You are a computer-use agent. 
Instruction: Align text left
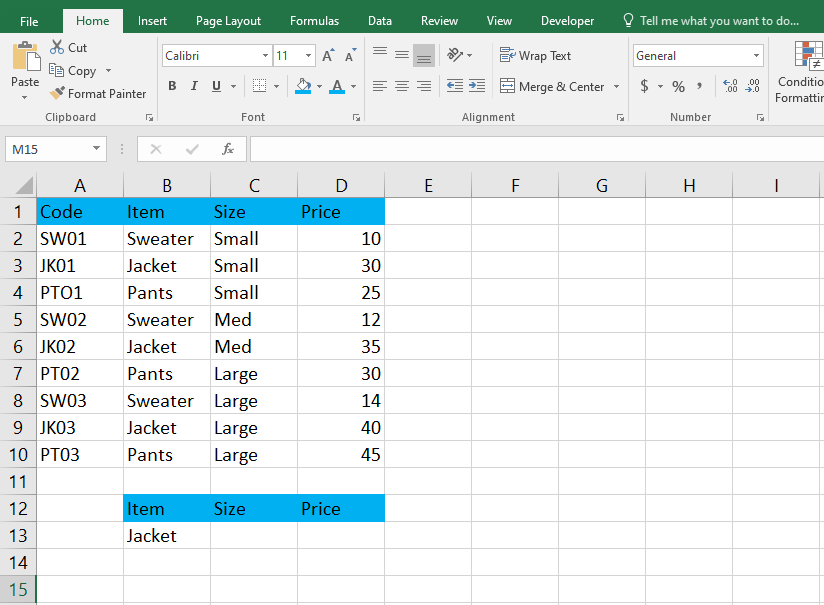point(380,86)
